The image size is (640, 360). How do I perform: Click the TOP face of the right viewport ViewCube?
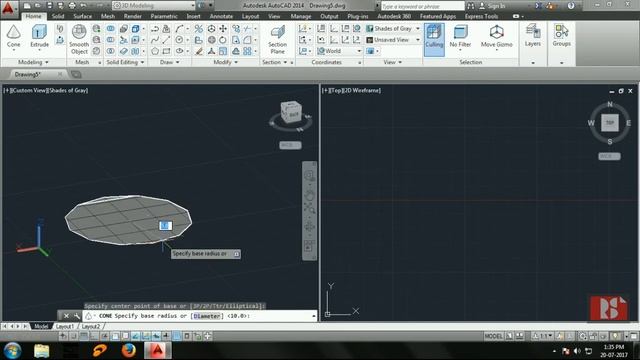coord(609,123)
